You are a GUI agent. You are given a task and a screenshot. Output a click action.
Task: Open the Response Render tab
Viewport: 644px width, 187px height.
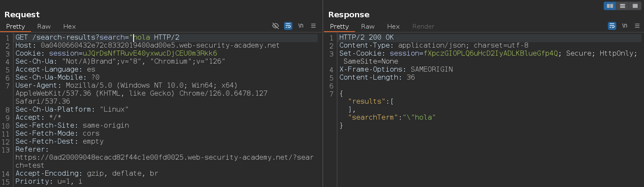pyautogui.click(x=423, y=26)
